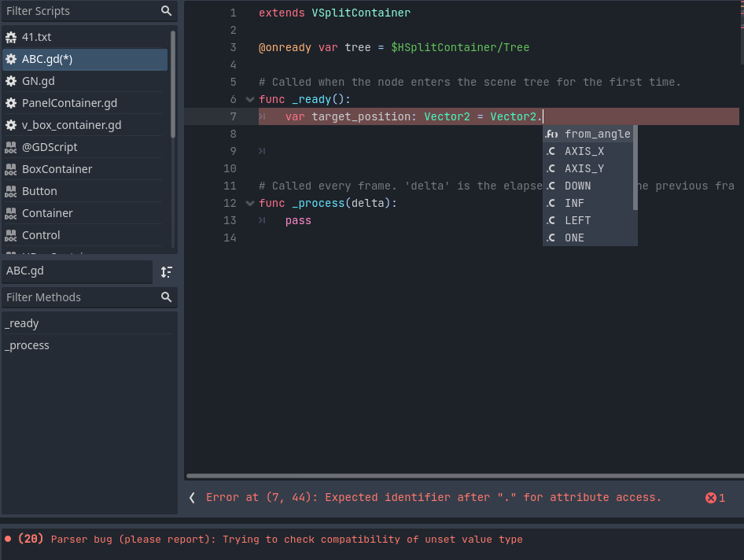Click the sort methods icon above Filter Methods
The height and width of the screenshot is (560, 744).
[x=166, y=271]
